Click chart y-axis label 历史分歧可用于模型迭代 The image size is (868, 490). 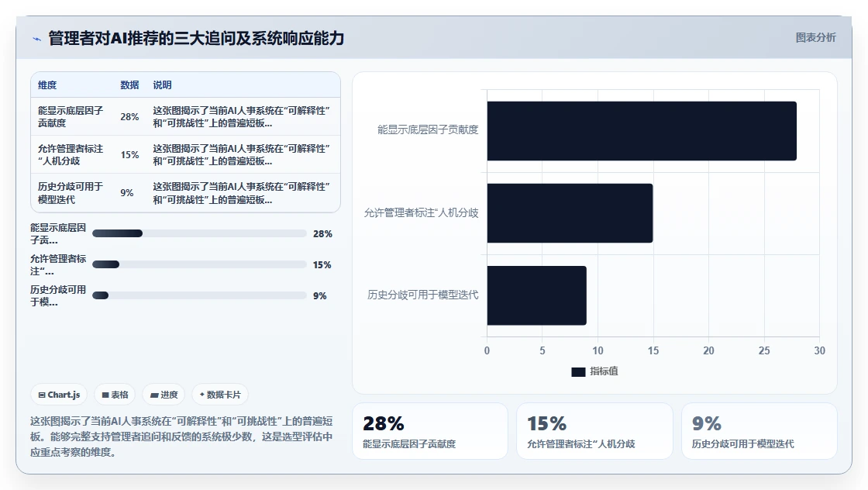click(423, 295)
